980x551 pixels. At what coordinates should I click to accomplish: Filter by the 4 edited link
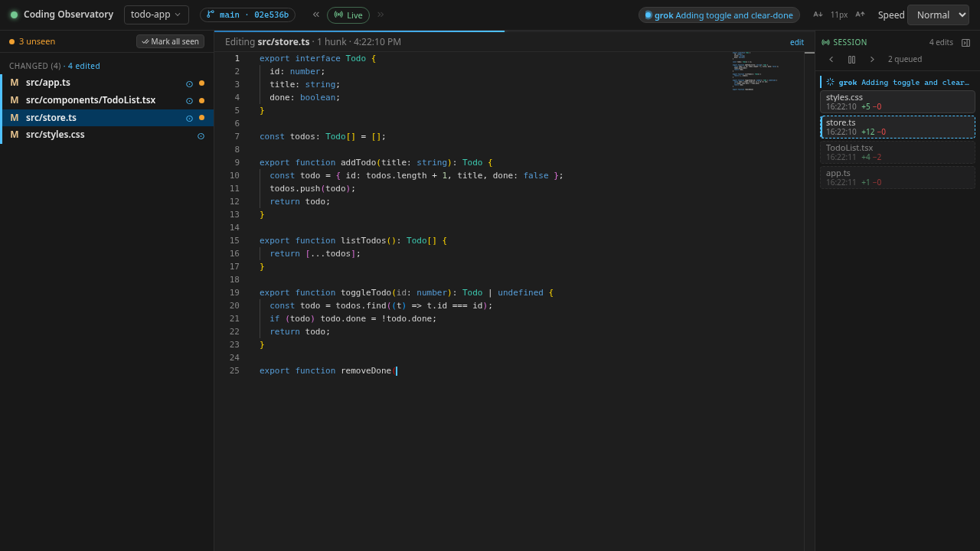click(84, 66)
